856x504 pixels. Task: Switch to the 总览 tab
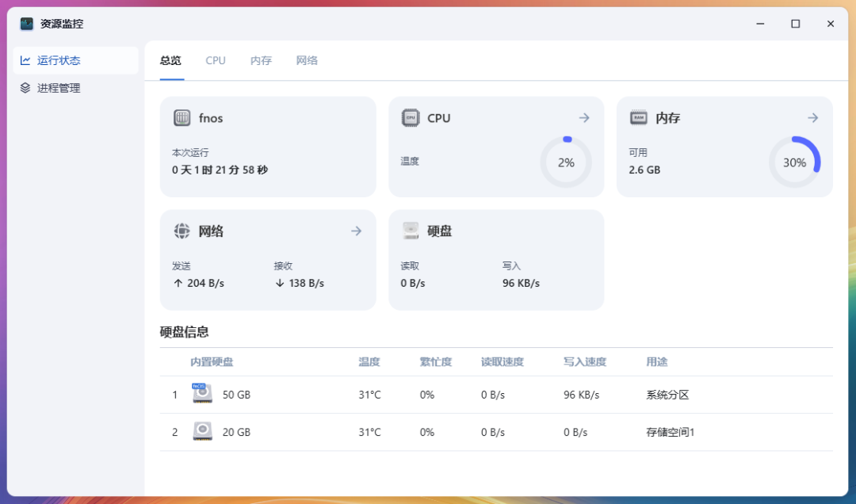click(170, 60)
